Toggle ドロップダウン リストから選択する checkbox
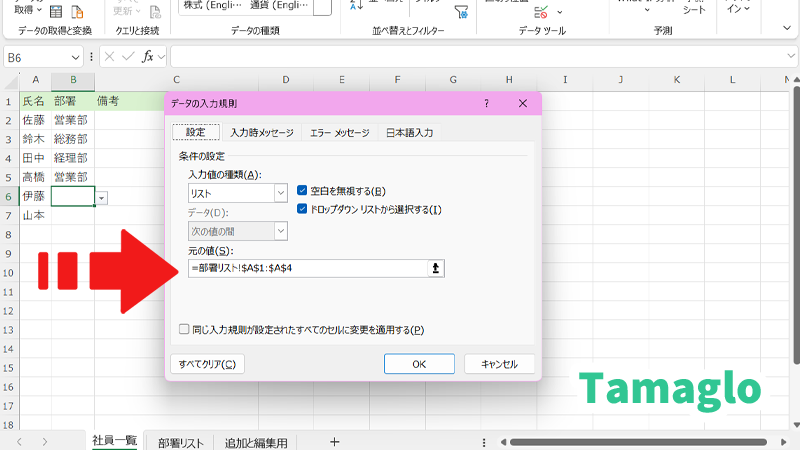The image size is (800, 450). point(303,209)
